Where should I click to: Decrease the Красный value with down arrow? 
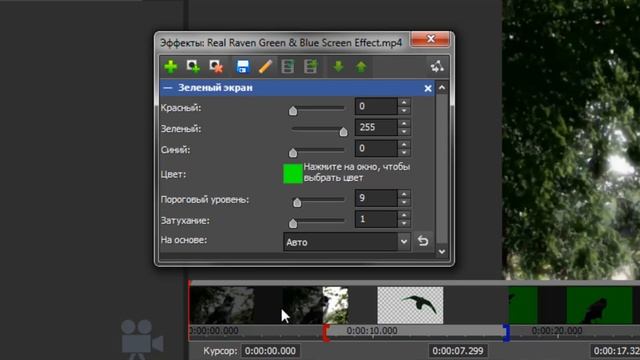[x=404, y=111]
